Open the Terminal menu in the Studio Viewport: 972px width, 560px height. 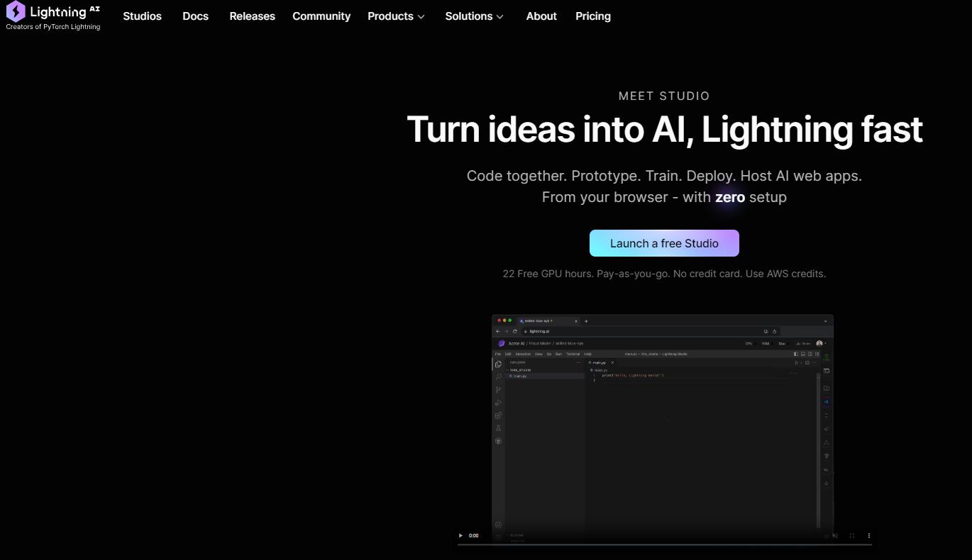(573, 354)
